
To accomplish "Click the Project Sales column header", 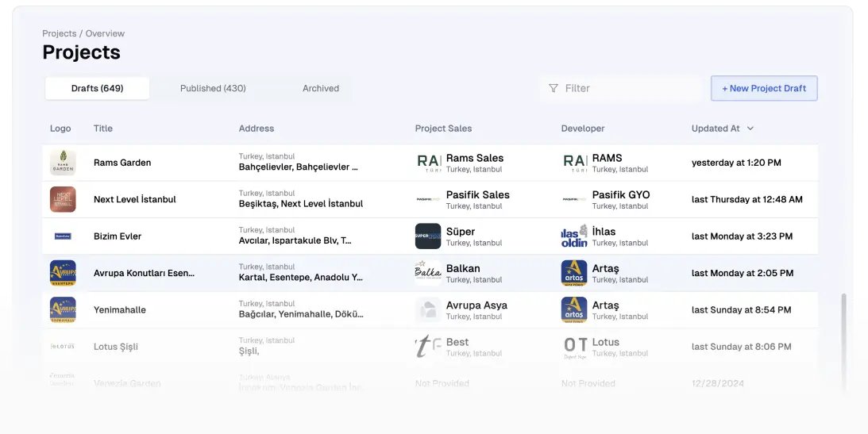I will point(443,129).
